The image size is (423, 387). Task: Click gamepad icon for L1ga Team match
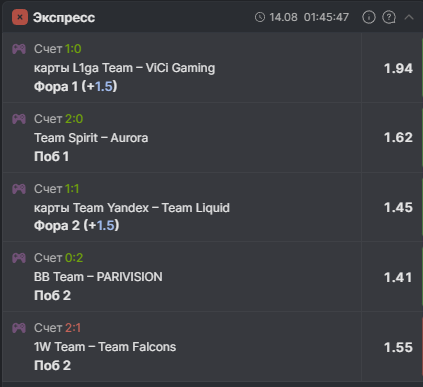click(x=19, y=49)
